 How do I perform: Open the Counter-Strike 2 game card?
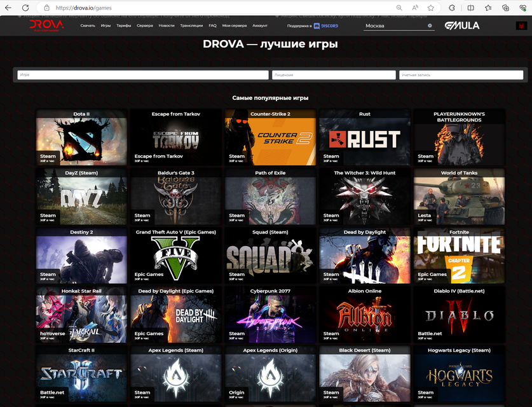(x=270, y=137)
